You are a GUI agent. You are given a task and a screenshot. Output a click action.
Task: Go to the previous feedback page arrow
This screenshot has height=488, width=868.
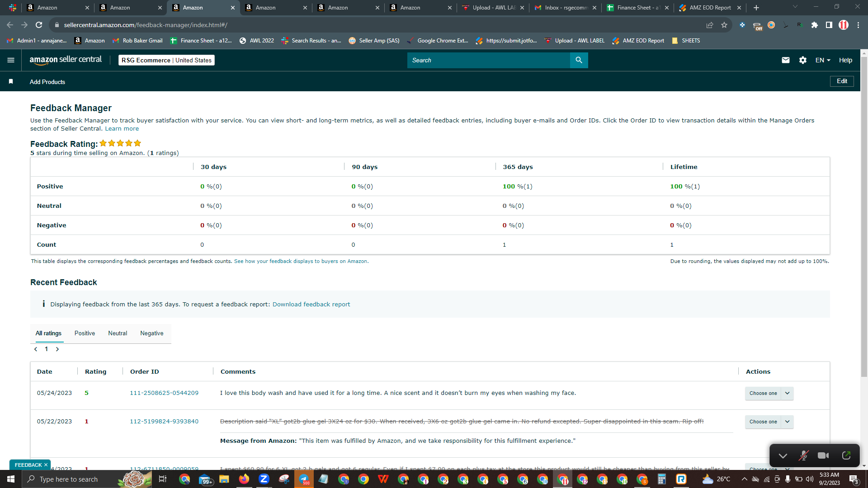(x=36, y=349)
